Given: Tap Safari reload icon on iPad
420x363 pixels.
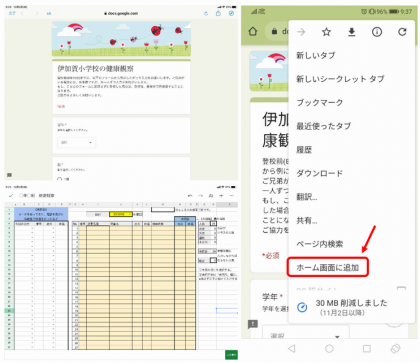Looking at the screenshot, I should coord(206,13).
